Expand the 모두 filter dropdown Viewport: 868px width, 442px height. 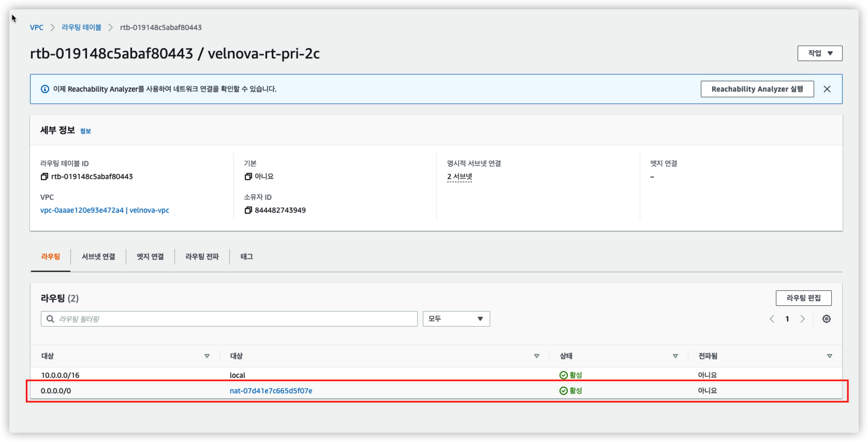point(456,319)
